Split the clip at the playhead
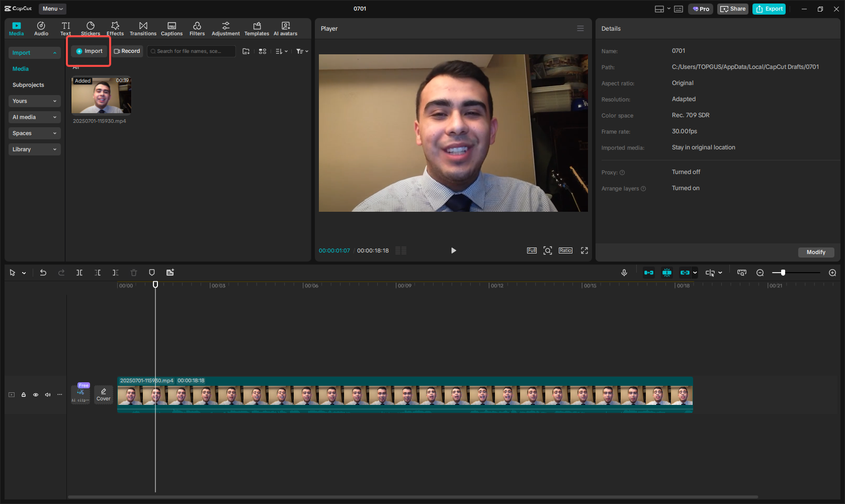 pyautogui.click(x=79, y=272)
